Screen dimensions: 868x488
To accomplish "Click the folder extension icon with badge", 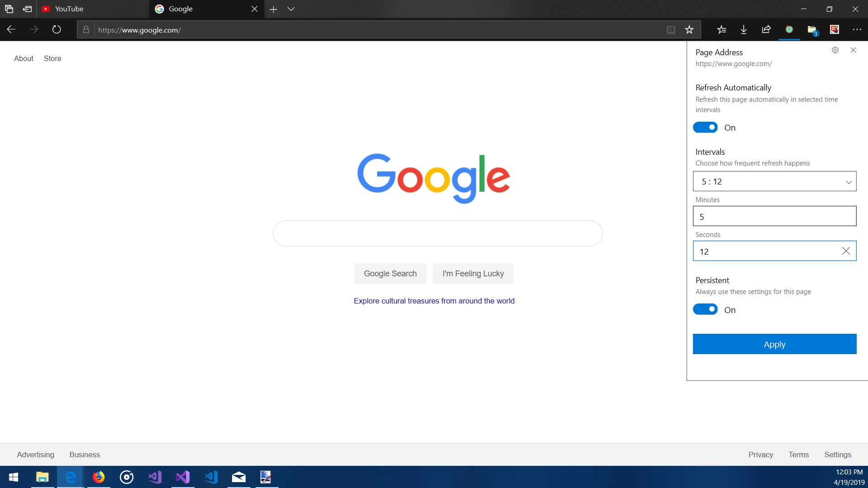I will pyautogui.click(x=812, y=30).
